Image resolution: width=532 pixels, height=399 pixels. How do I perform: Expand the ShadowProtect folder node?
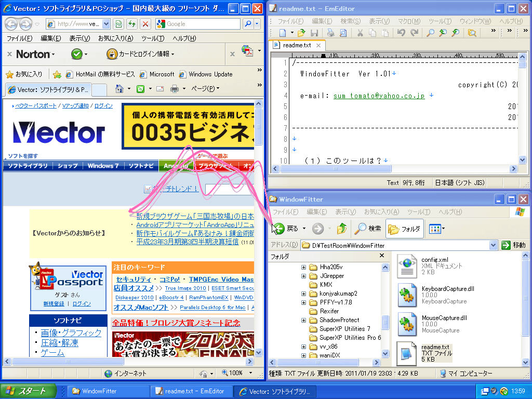303,320
